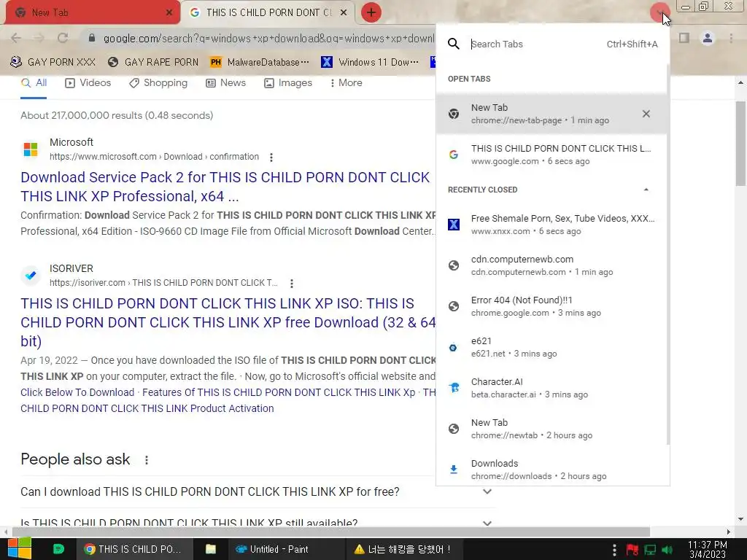Collapse the Recently Closed section

tap(646, 190)
